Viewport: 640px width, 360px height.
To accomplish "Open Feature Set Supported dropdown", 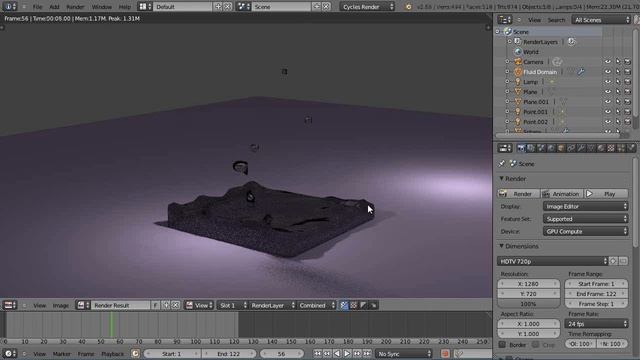I will (585, 219).
